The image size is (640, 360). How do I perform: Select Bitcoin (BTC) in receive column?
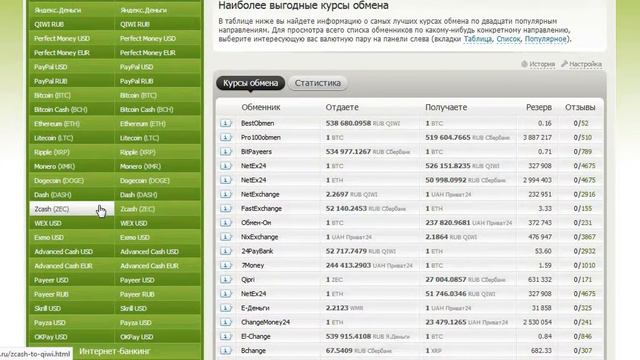(158, 96)
